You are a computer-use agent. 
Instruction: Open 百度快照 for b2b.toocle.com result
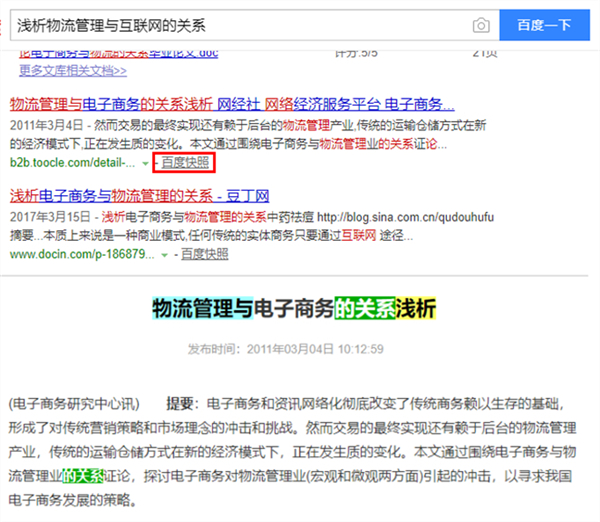(x=185, y=162)
